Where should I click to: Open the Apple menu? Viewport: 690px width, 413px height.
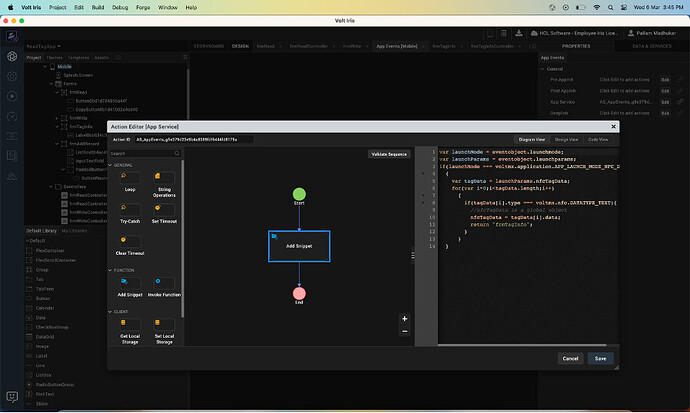[x=11, y=7]
